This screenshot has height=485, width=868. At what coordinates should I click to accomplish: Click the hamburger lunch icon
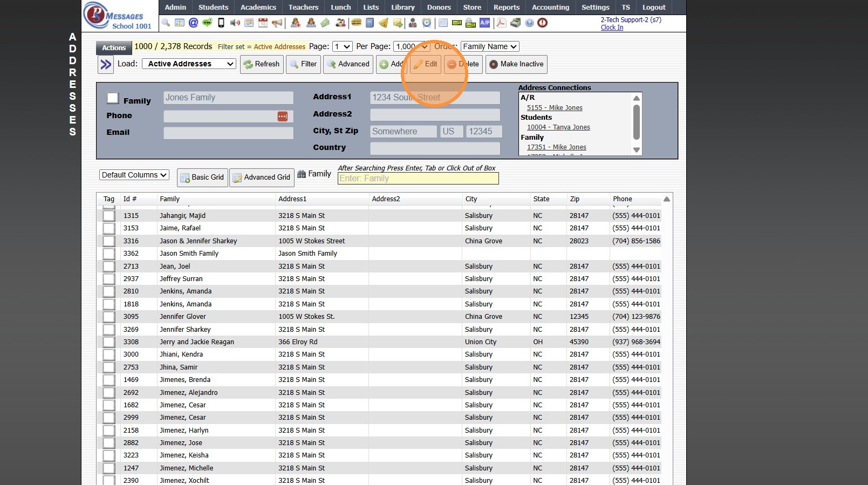click(356, 23)
